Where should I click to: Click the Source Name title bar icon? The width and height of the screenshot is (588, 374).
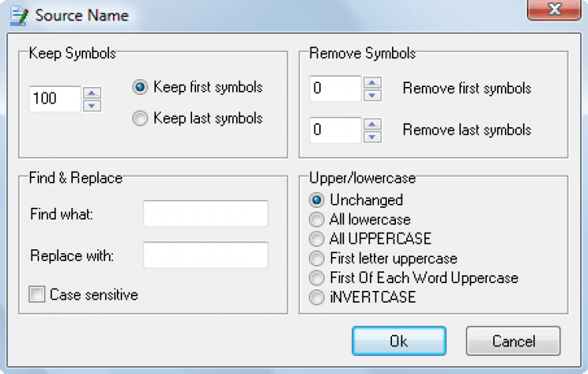pyautogui.click(x=19, y=16)
